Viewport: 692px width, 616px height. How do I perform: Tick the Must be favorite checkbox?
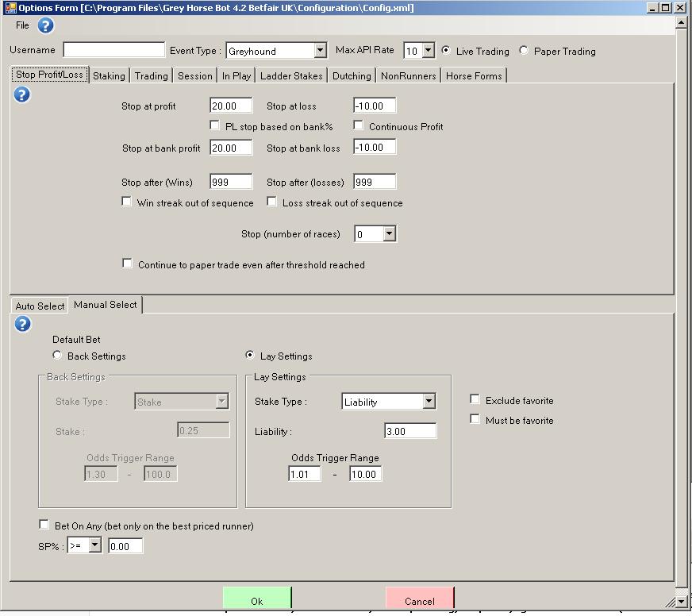tap(475, 418)
